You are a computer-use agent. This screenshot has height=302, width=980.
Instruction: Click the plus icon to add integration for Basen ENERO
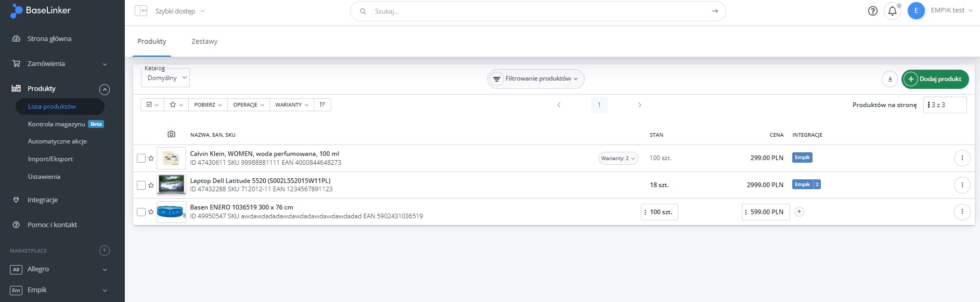[x=800, y=212]
